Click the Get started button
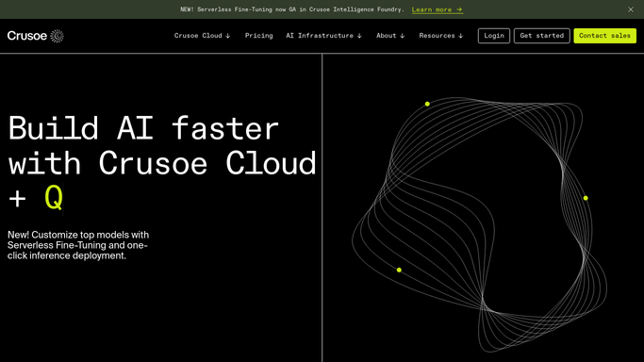 coord(542,36)
